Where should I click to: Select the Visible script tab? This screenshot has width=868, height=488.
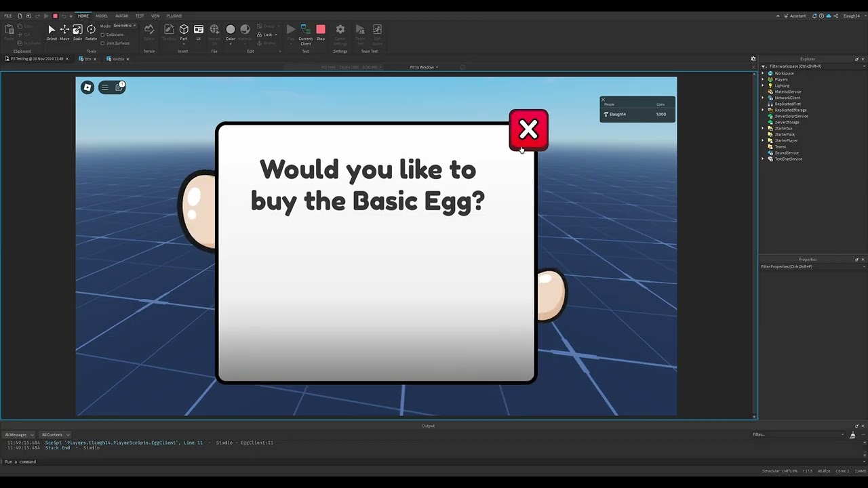[117, 59]
